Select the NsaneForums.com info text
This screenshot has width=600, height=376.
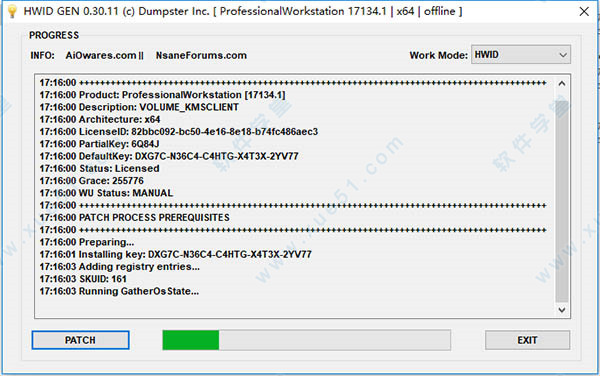point(201,55)
